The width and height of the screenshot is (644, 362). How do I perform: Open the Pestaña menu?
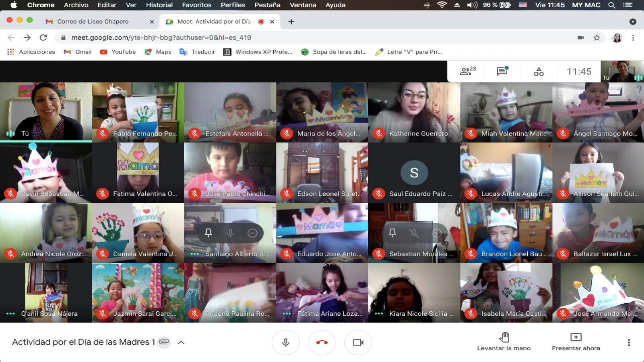pyautogui.click(x=267, y=5)
